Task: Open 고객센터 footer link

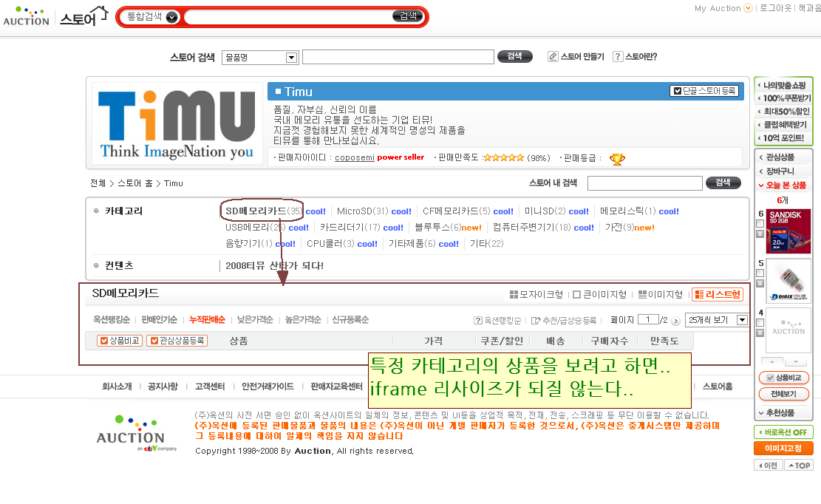Action: [x=209, y=386]
